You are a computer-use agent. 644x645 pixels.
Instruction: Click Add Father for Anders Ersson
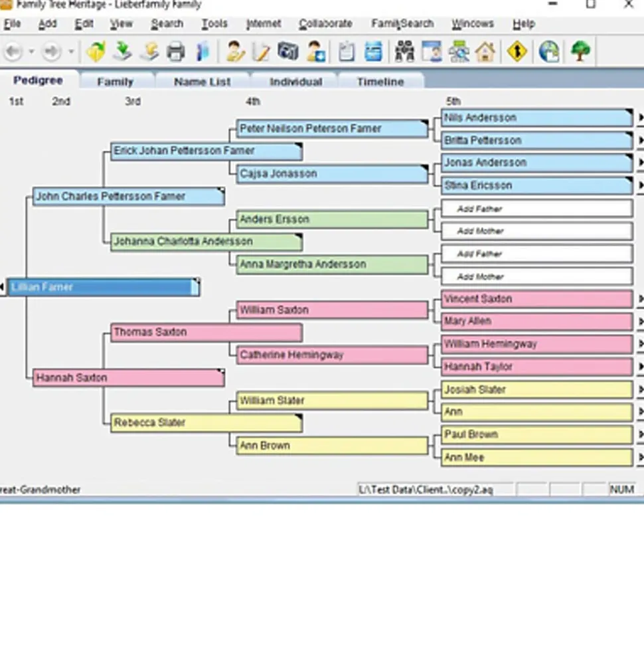(x=536, y=209)
